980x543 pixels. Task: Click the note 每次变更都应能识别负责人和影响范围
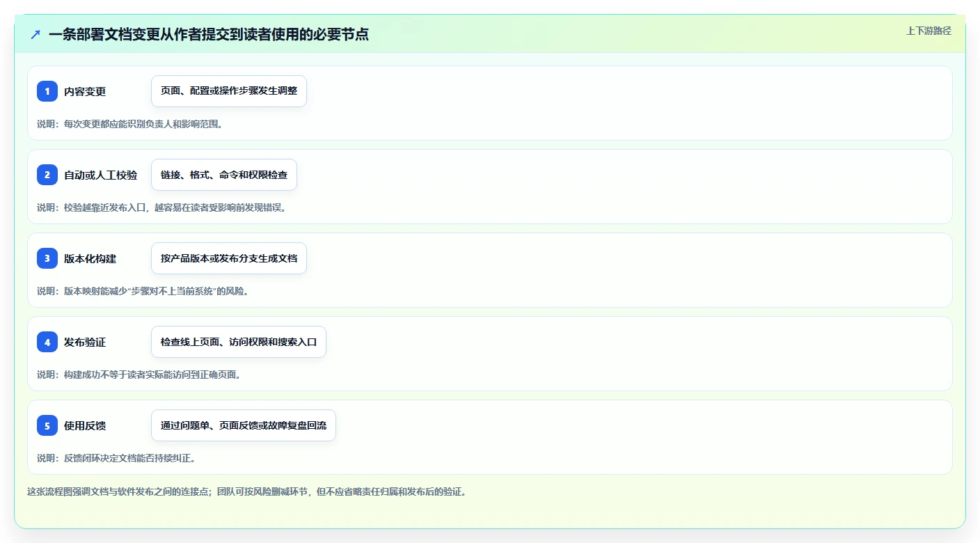[129, 124]
